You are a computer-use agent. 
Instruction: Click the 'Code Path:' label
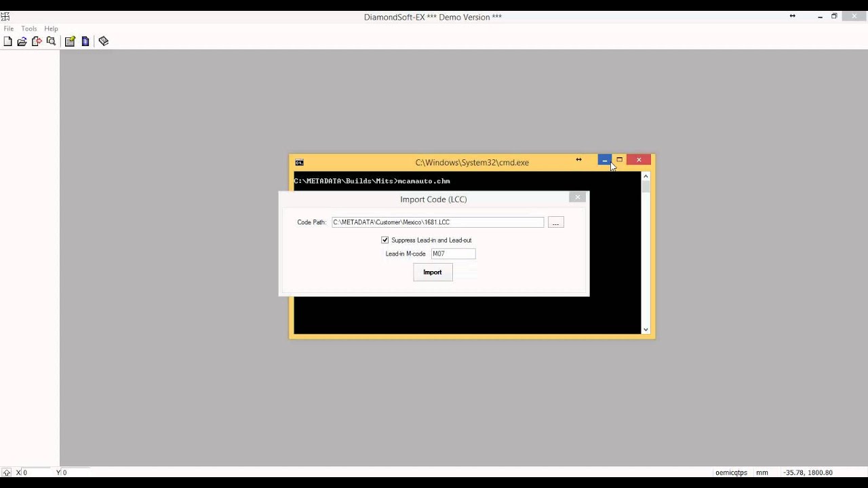coord(312,222)
